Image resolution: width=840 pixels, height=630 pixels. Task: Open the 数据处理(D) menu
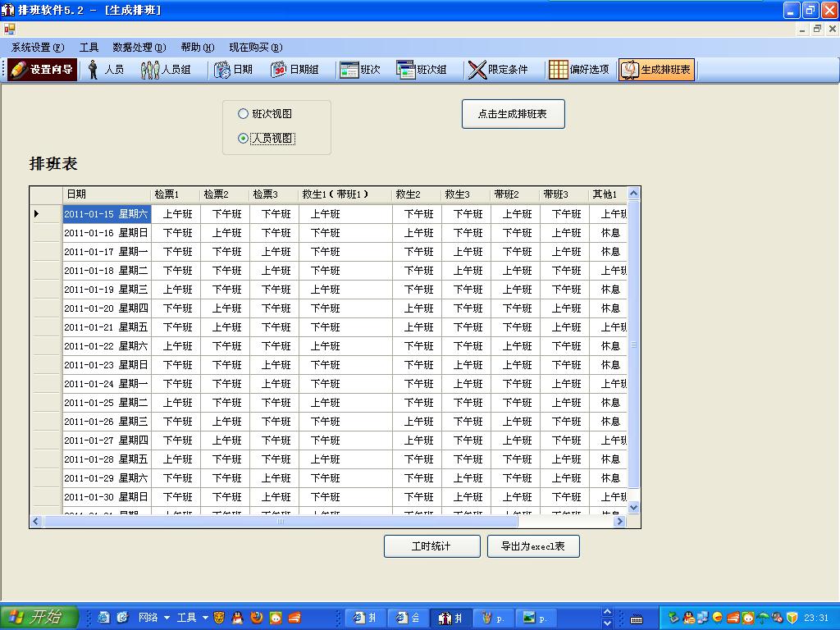(x=139, y=47)
